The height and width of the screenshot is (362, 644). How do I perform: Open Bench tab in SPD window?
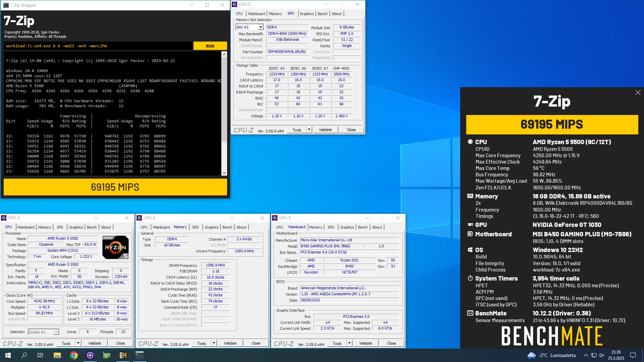(x=322, y=14)
